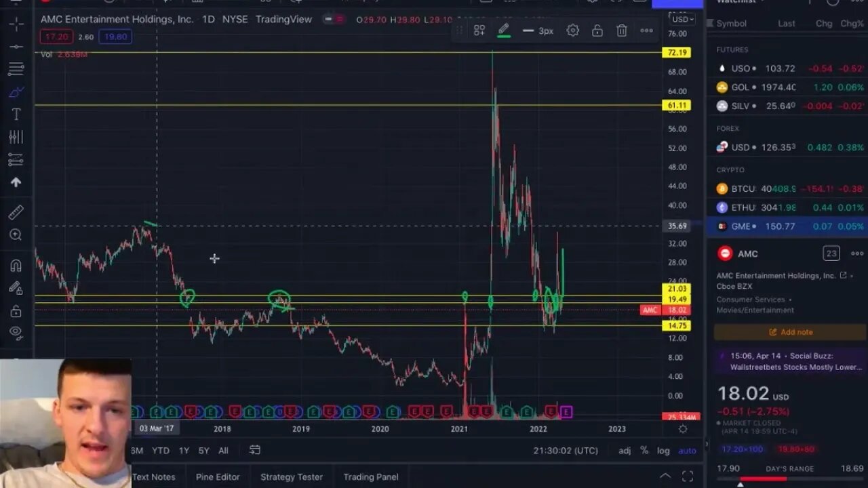Click the AMC Entertainment Holdings chart title
The image size is (868, 488).
[x=117, y=19]
